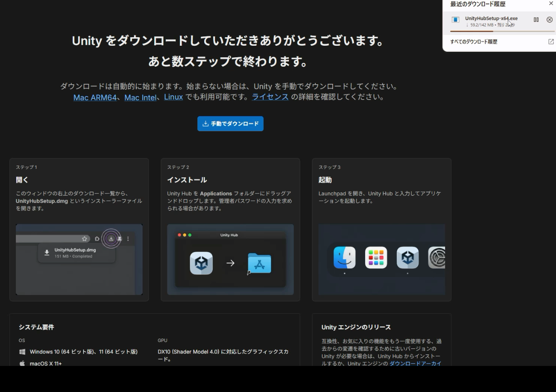This screenshot has height=392, width=556.
Task: Click the Unity Hub icon in Step 2 image
Action: (201, 263)
